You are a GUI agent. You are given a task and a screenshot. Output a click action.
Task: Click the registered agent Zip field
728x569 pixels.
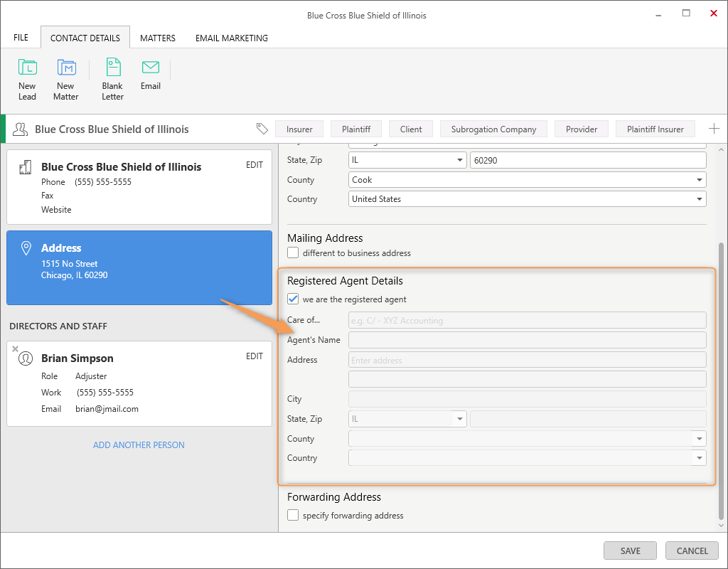click(588, 418)
